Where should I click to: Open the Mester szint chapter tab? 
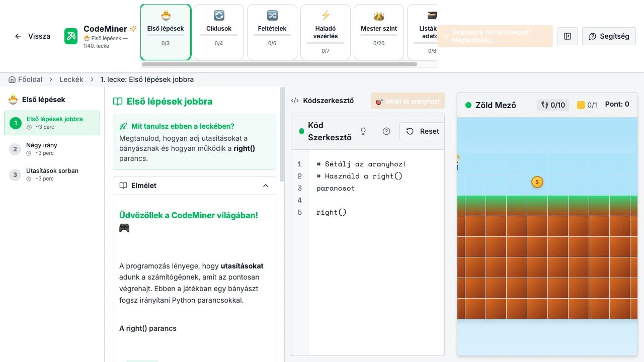point(379,32)
